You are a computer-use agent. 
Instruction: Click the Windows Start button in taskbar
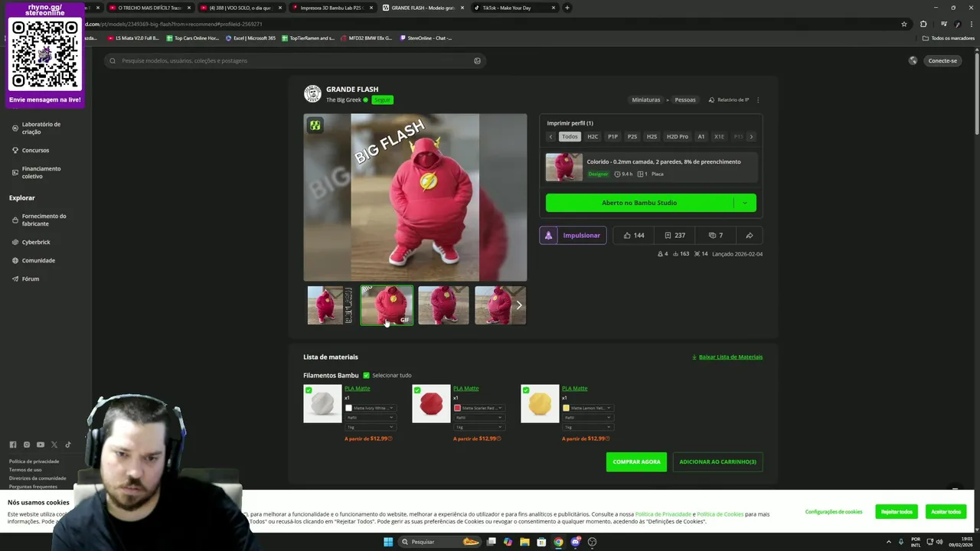point(388,542)
